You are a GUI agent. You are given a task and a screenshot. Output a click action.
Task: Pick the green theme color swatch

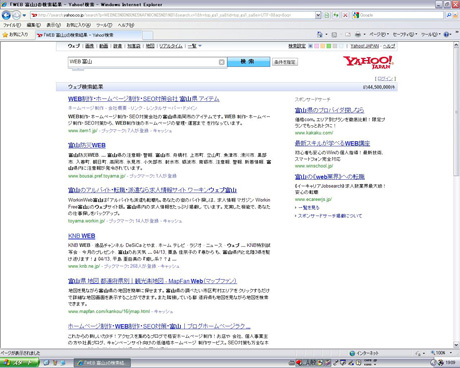pos(329,46)
